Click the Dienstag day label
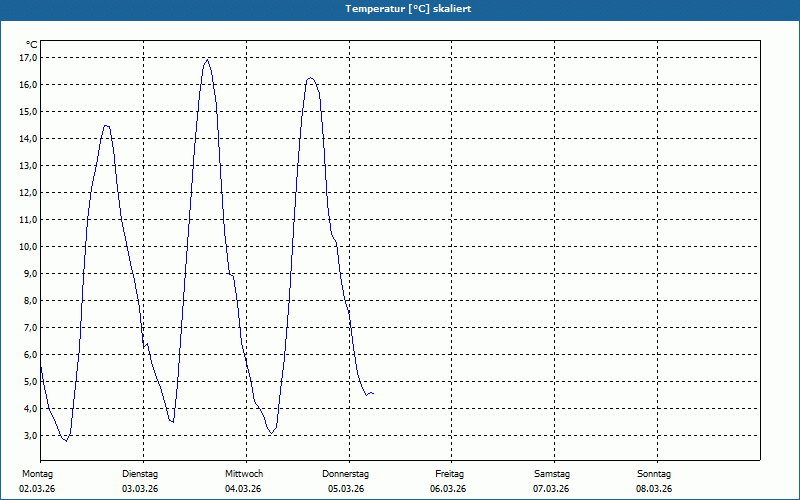 coord(140,474)
